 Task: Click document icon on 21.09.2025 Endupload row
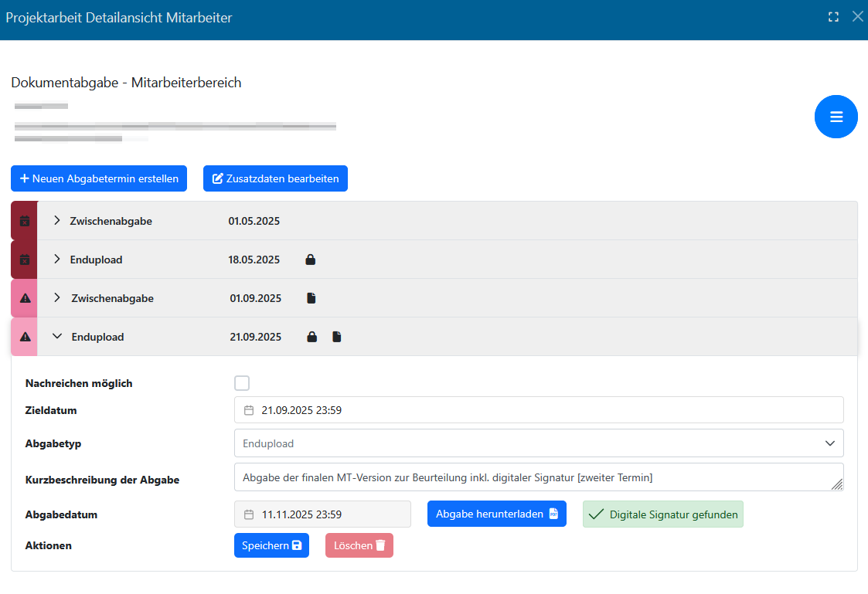pos(336,337)
